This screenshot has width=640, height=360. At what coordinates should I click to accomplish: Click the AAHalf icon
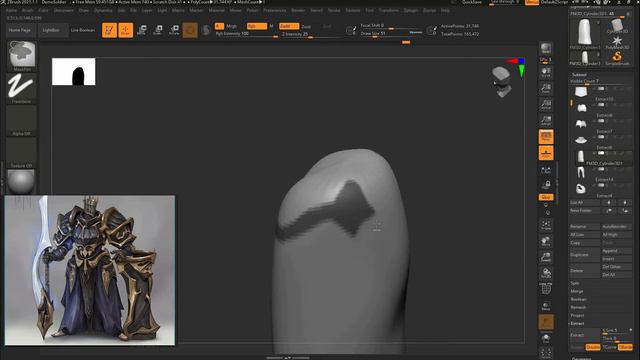[546, 120]
